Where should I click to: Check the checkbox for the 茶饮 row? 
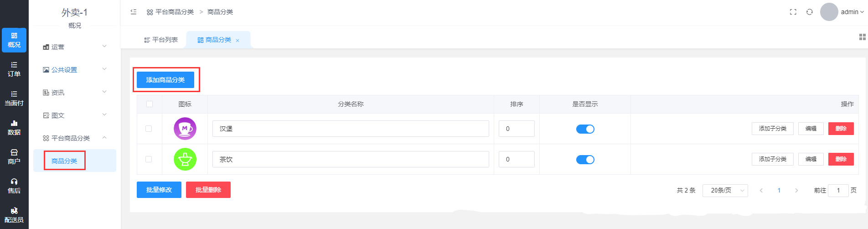[x=149, y=159]
